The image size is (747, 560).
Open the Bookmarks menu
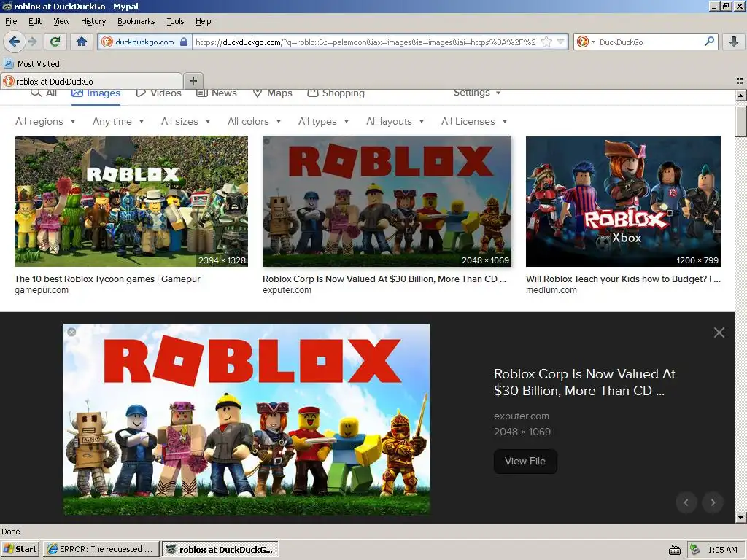pos(136,21)
